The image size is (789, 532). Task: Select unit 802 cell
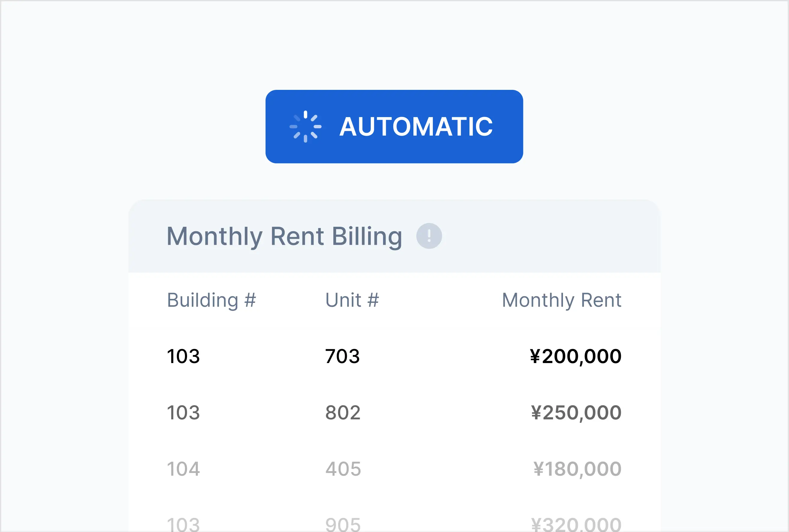click(343, 412)
